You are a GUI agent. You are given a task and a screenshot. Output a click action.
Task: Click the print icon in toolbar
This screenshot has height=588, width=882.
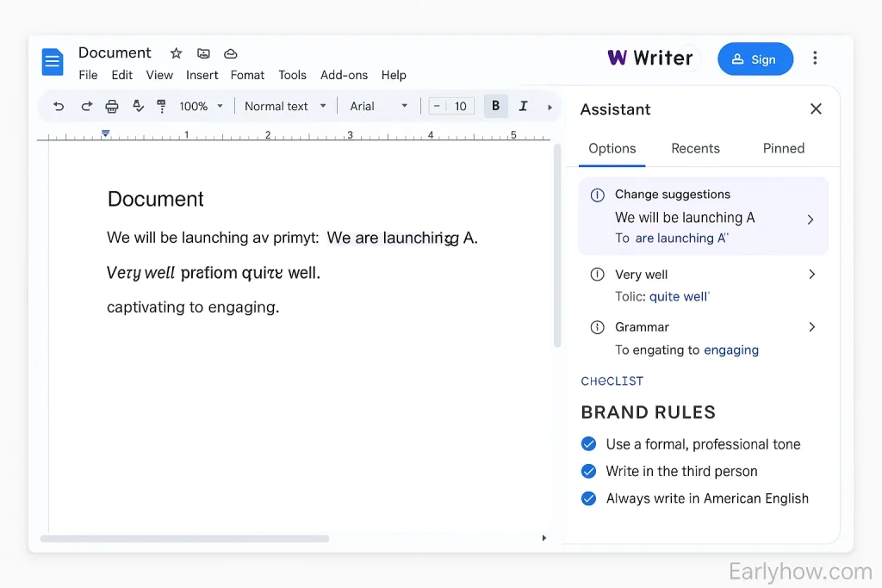(x=112, y=107)
